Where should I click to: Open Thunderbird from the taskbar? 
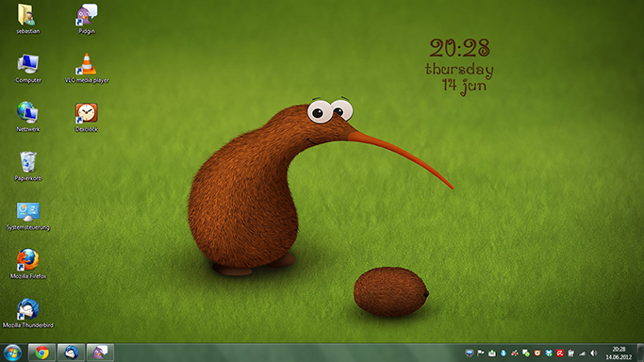pos(71,353)
